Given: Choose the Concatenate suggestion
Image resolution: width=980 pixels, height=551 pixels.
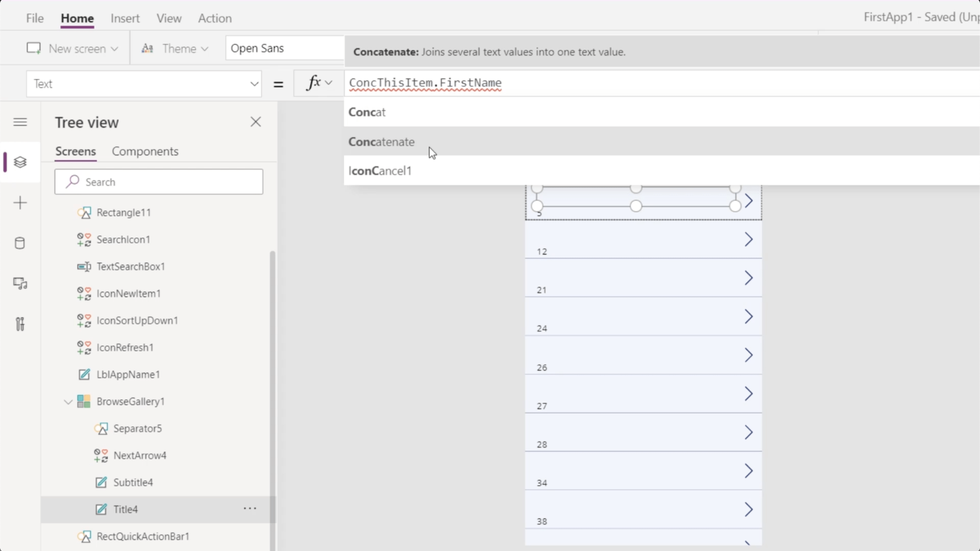Looking at the screenshot, I should 661,141.
